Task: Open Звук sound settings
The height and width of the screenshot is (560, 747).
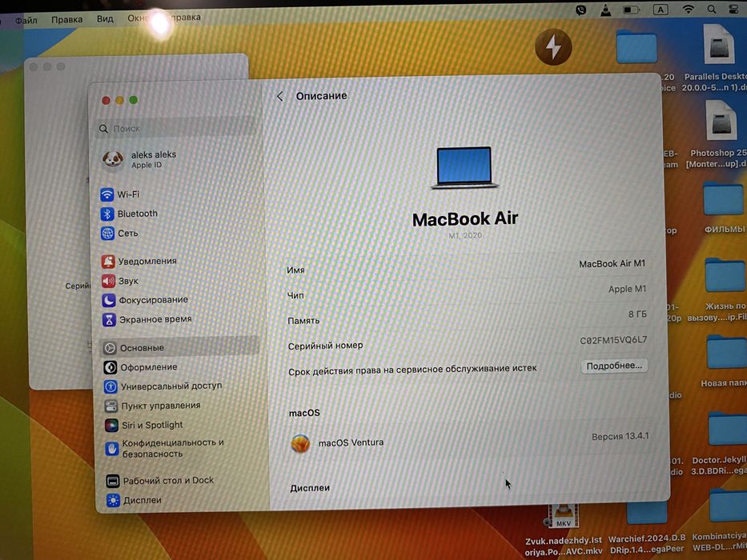Action: (x=120, y=281)
